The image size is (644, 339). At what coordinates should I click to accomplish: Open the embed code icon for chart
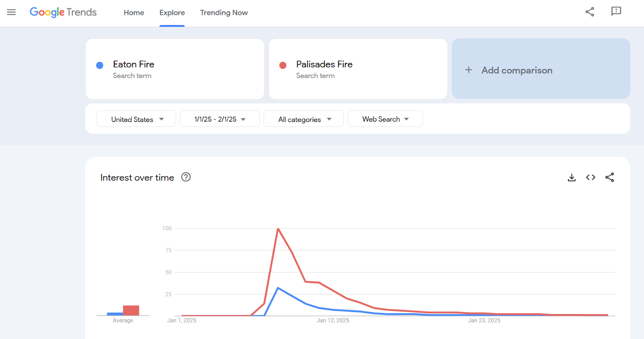click(590, 177)
